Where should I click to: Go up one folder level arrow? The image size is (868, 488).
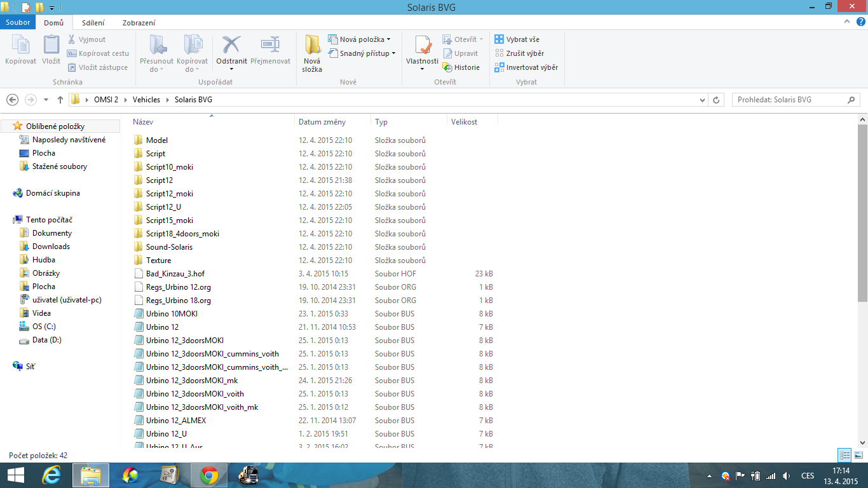pyautogui.click(x=60, y=100)
